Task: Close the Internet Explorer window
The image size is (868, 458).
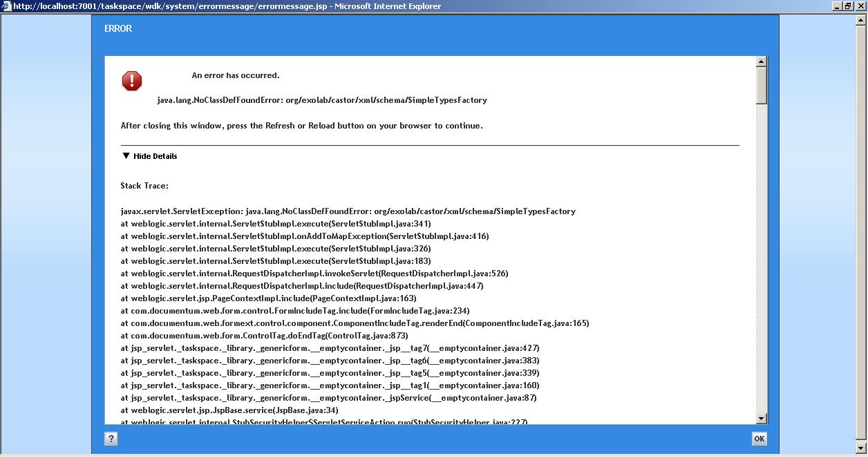Action: (860, 6)
